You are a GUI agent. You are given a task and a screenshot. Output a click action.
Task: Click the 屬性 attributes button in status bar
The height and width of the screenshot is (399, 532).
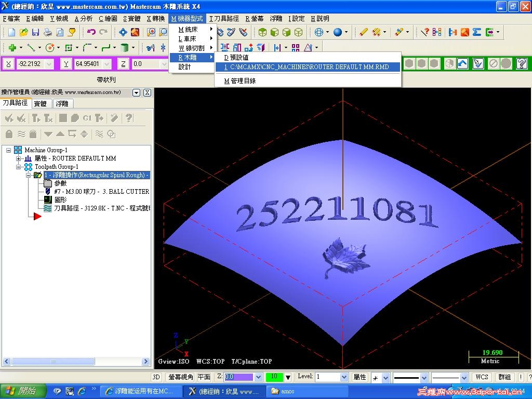tap(360, 377)
